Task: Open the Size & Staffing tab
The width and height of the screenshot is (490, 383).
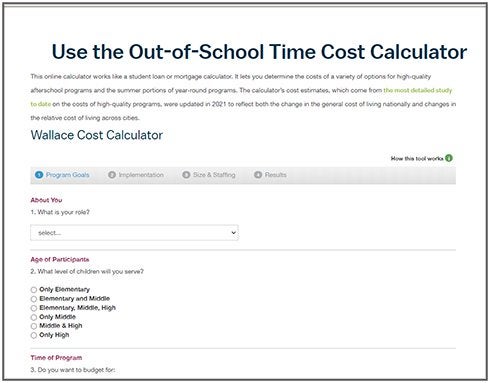Action: point(214,175)
